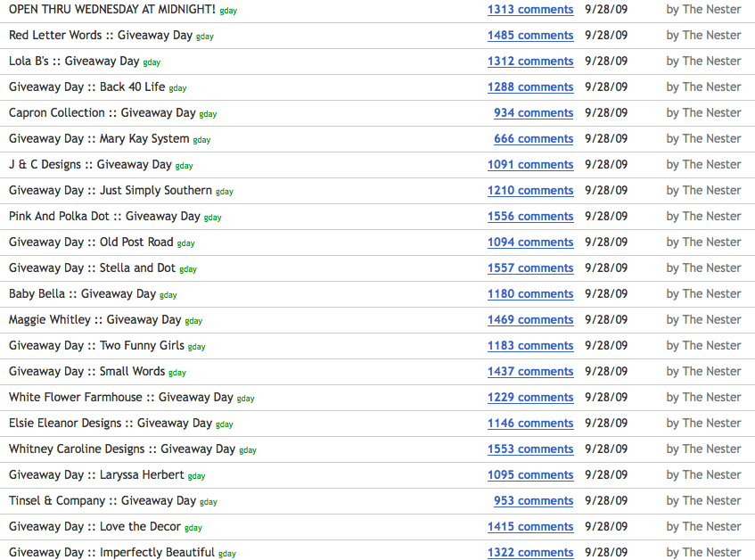Click 'J & C Designs :: Giveaway Day' title
Viewport: 755px width, 560px height.
click(x=90, y=165)
